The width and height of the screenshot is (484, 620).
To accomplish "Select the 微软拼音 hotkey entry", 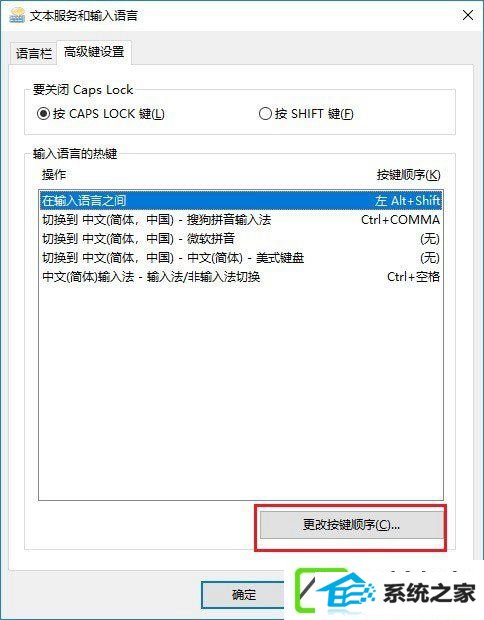I will pos(241,238).
